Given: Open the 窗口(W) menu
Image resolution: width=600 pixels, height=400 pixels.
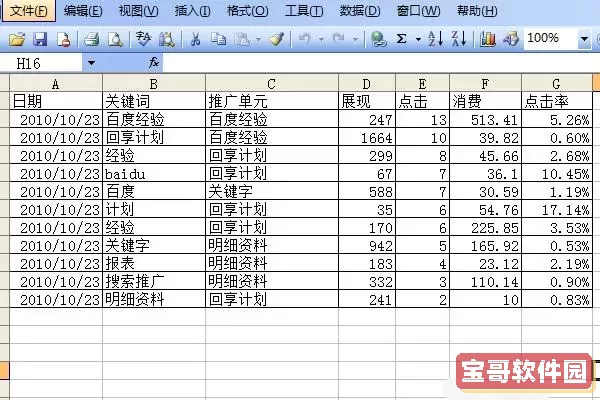Looking at the screenshot, I should (418, 11).
